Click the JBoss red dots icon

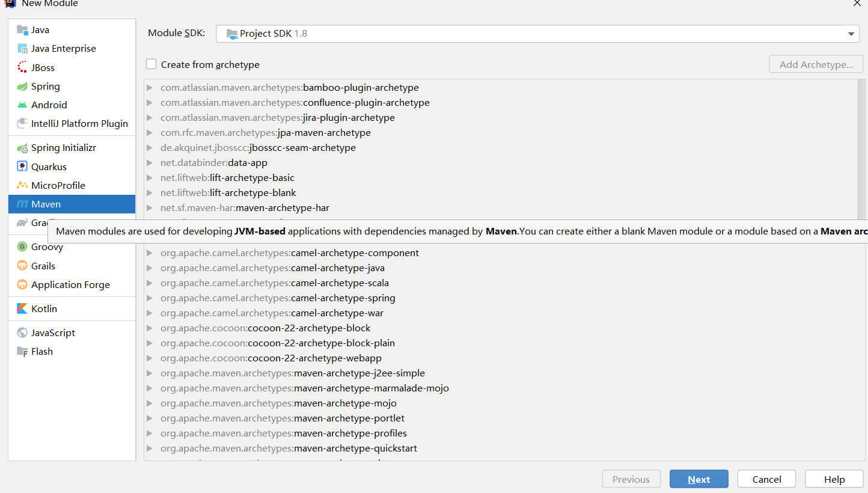(22, 67)
